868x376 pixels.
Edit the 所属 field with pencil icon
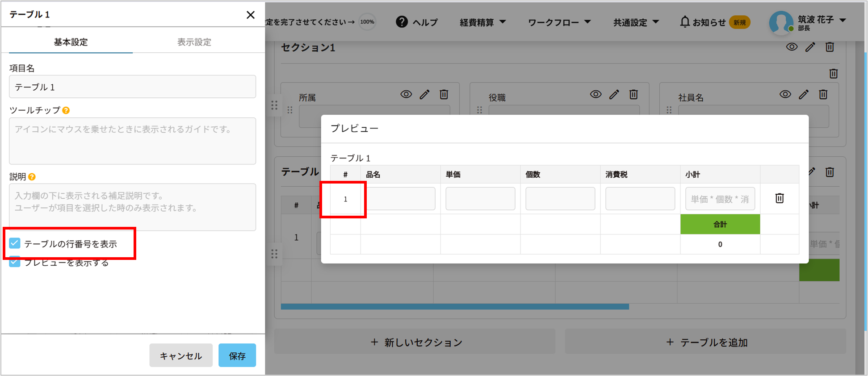[x=424, y=95]
